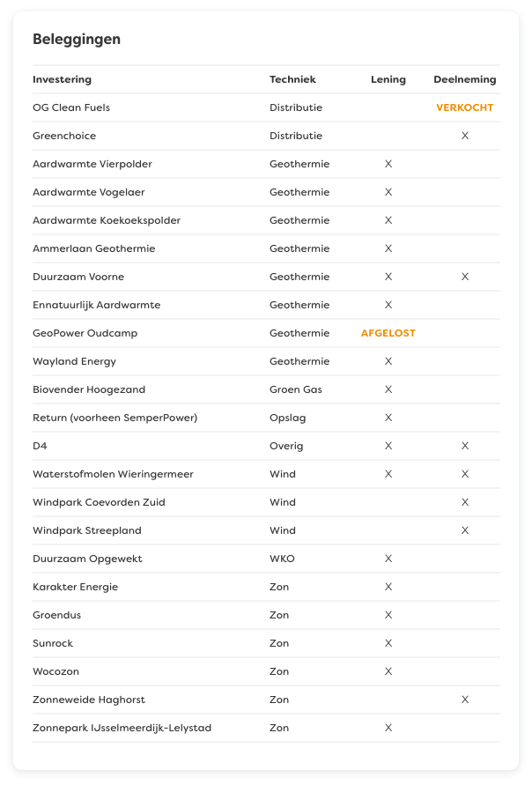
Task: Click the Deelneming X mark for Windpark Streepland
Action: pos(465,530)
